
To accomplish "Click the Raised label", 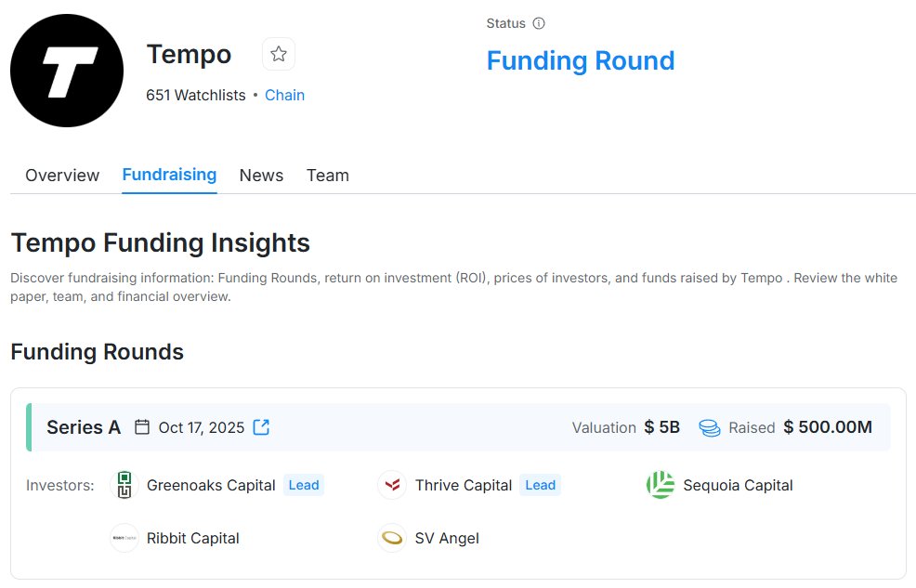I will point(752,428).
